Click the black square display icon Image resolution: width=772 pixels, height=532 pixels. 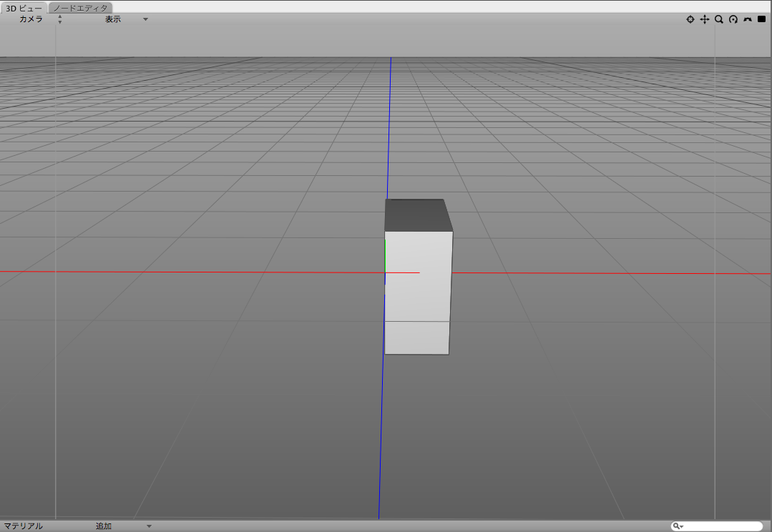click(762, 19)
